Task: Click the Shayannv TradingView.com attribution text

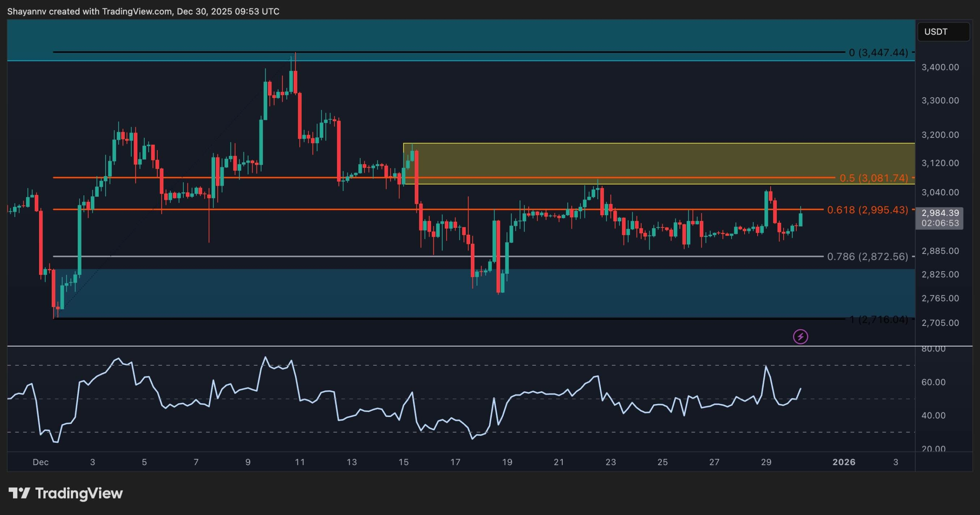Action: (x=143, y=11)
